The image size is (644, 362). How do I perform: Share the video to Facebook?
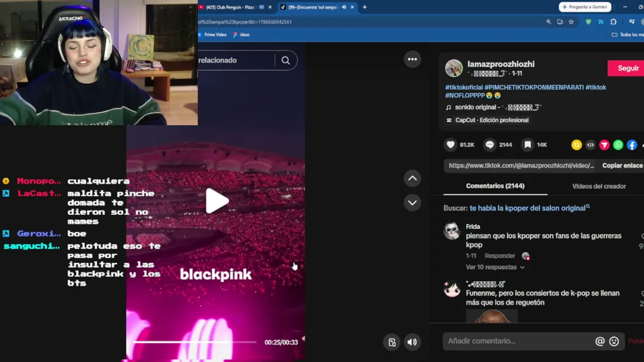point(632,145)
